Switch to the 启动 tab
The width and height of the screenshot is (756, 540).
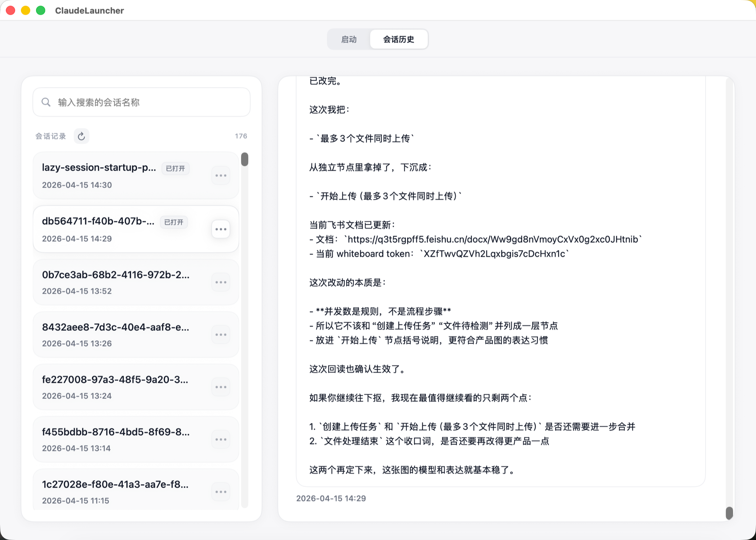tap(349, 39)
